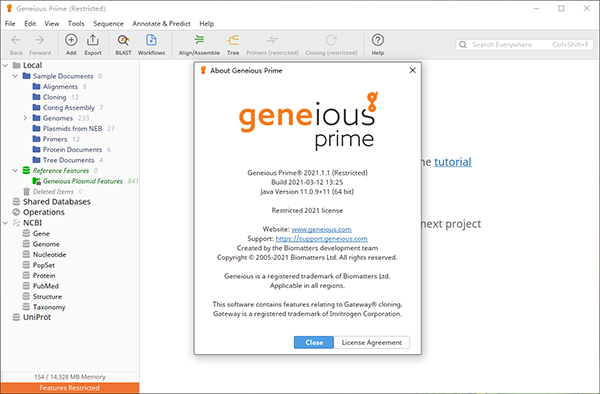
Task: Open the Tree Documents folder
Action: (x=68, y=160)
